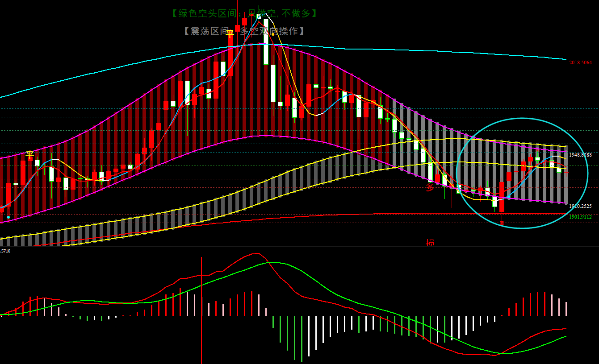Click the 平 marker overlapping the 震荡区间 text
This screenshot has height=364, width=599.
(x=230, y=34)
